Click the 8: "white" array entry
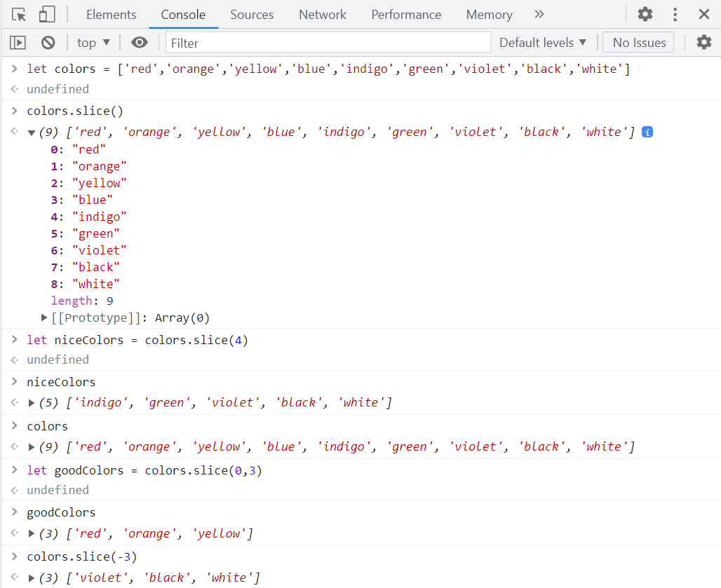721x588 pixels. pos(85,285)
